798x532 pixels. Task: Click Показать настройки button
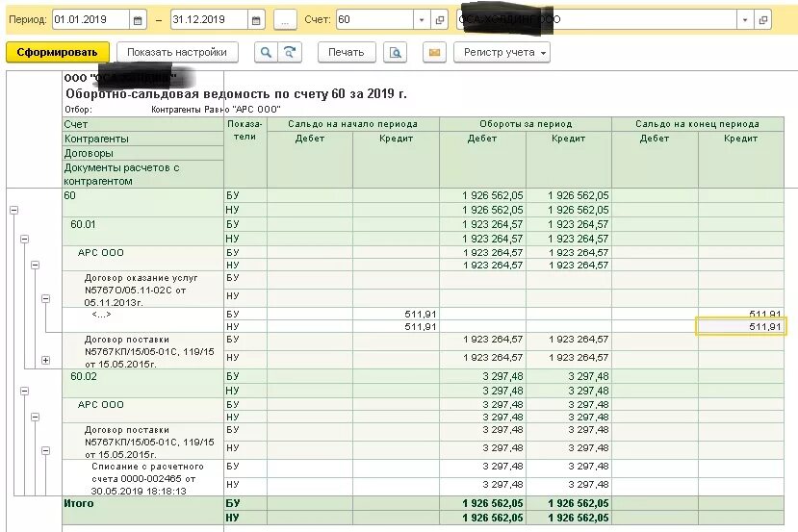click(177, 52)
